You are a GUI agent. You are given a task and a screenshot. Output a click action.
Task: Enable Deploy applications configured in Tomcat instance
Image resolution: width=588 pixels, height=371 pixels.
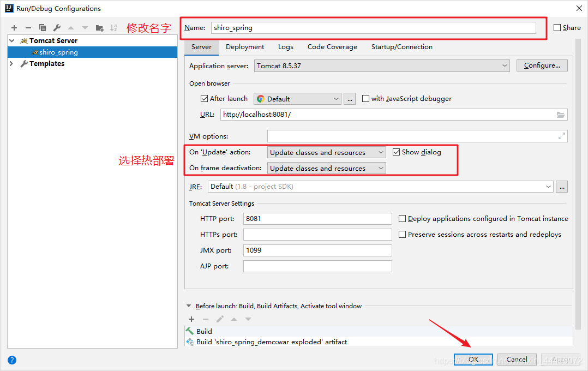point(403,219)
